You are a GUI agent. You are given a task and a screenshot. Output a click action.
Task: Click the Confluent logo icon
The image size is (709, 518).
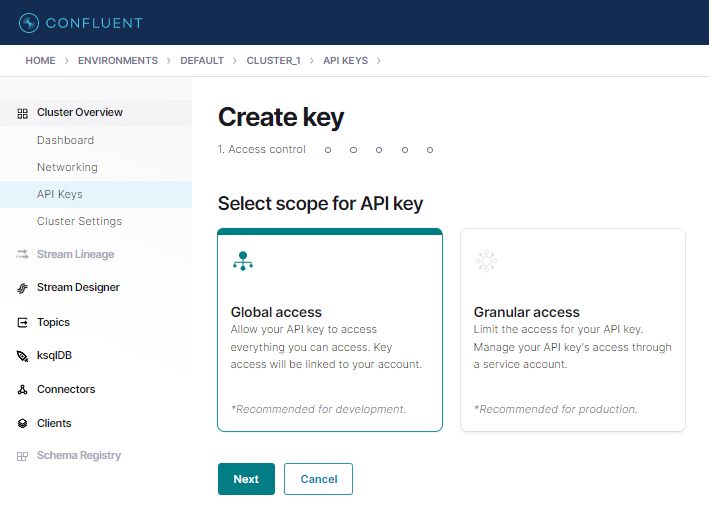pyautogui.click(x=29, y=23)
